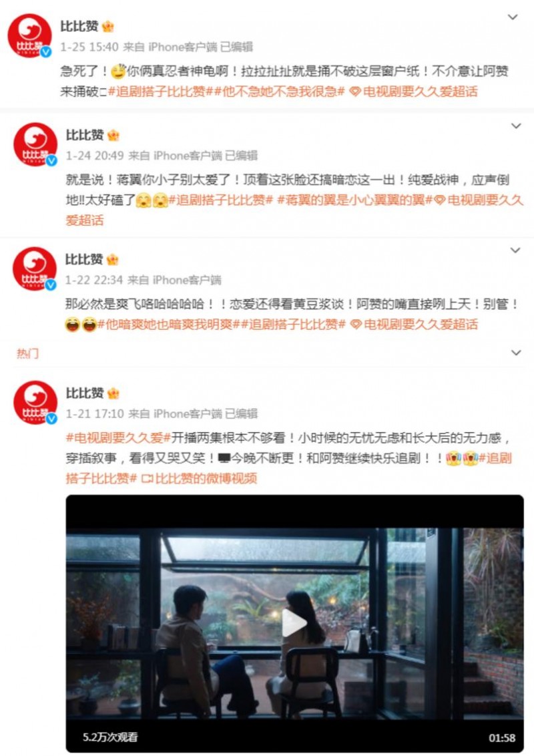Open #电视剧要久久爱# hashtag in 1-21 post
This screenshot has width=534, height=756.
point(119,438)
